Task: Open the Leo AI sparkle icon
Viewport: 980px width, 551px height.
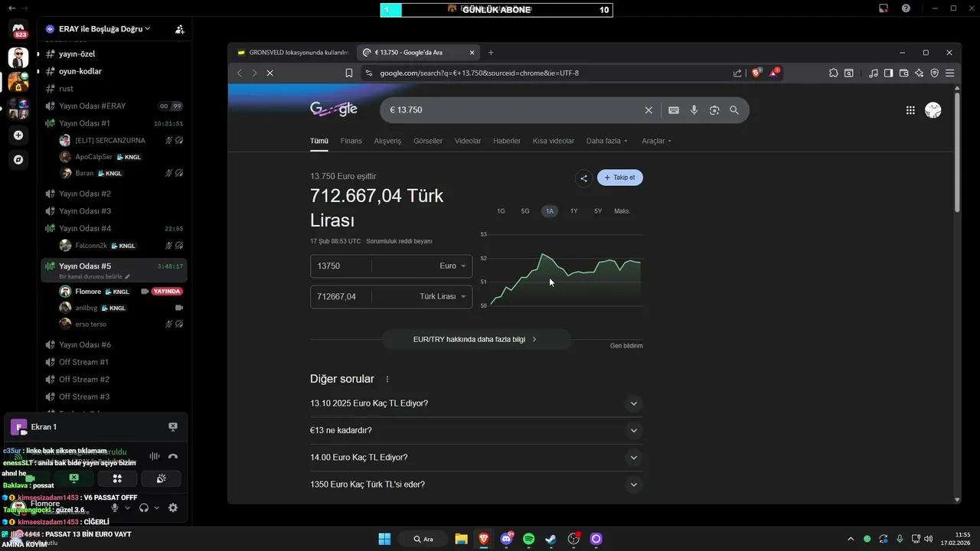Action: point(920,73)
